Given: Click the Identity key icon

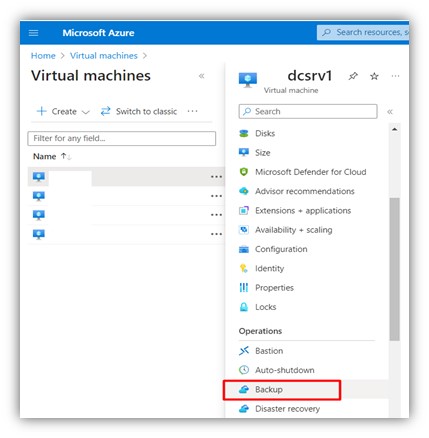Looking at the screenshot, I should tap(244, 268).
